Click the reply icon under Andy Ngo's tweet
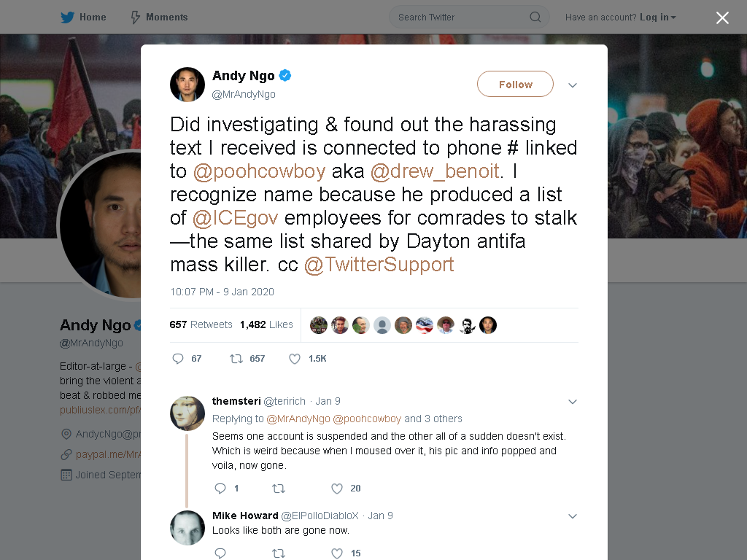 (178, 359)
